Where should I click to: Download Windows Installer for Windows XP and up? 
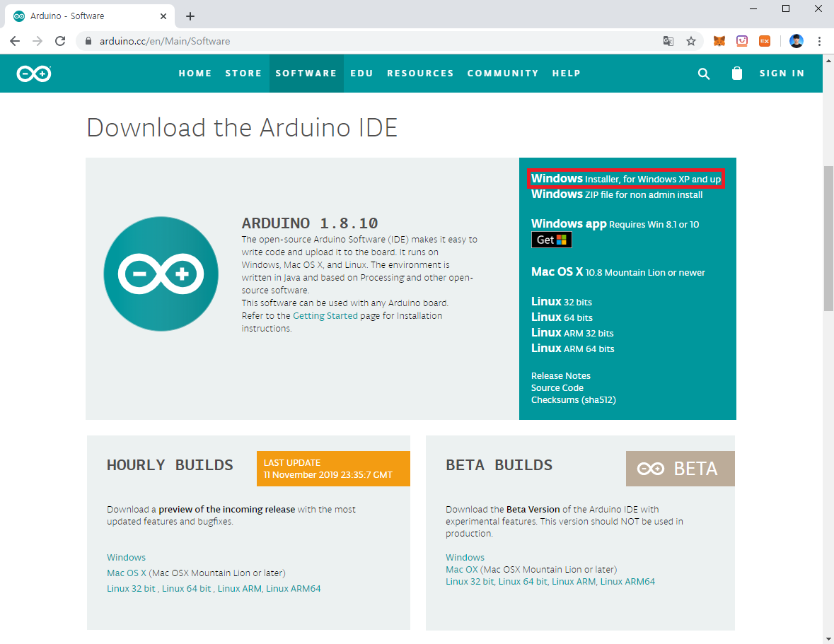(x=626, y=179)
